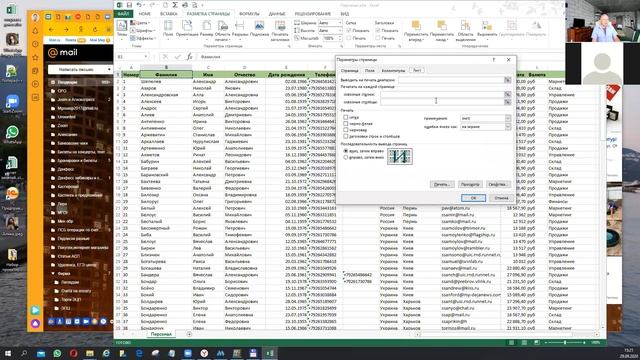Click the bell notifications icon in browser sidebar
Image resolution: width=640 pixels, height=360 pixels.
36,31
